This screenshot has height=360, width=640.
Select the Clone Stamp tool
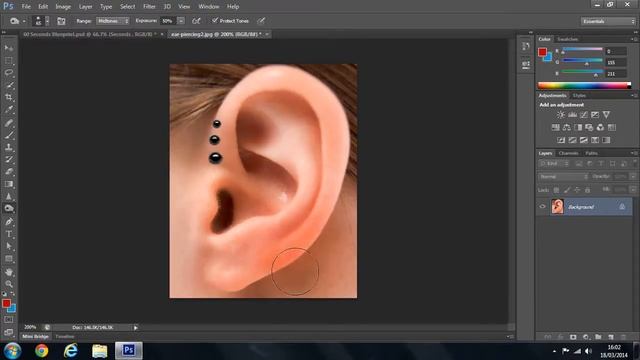pos(9,147)
